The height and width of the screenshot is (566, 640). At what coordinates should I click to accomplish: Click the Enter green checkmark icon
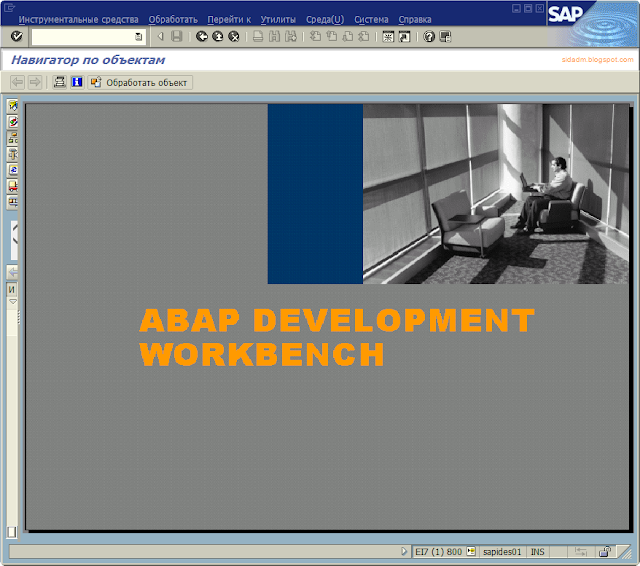pyautogui.click(x=17, y=36)
